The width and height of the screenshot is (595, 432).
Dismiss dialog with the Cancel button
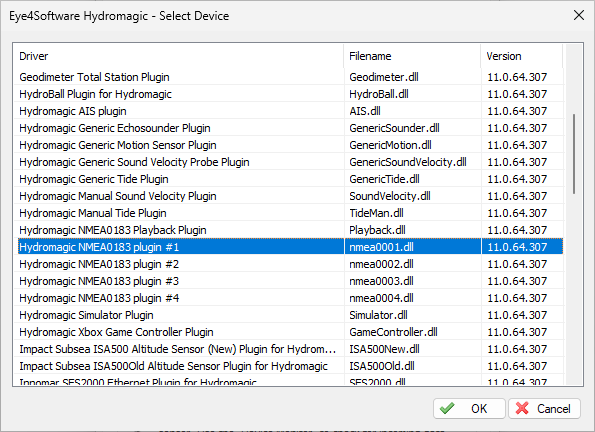(x=544, y=408)
